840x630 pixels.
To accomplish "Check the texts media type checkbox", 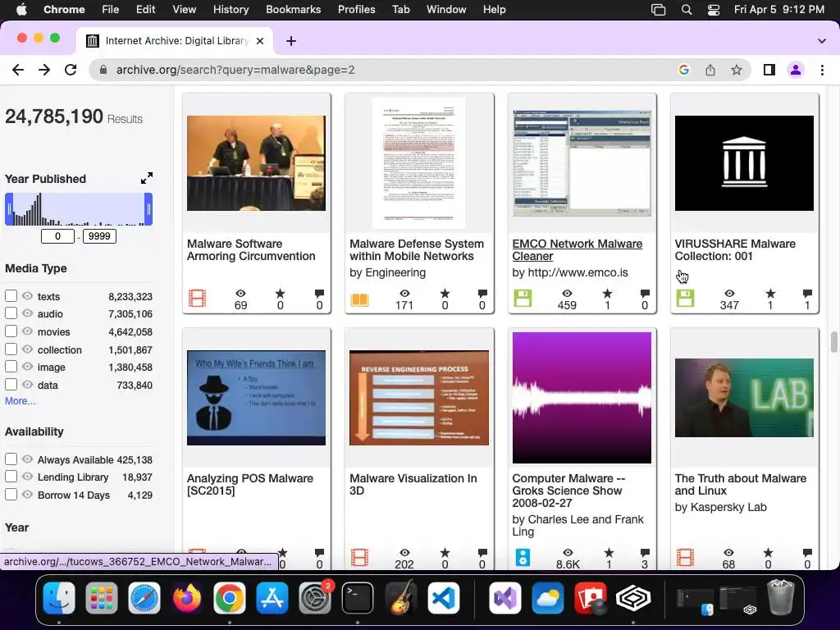I will point(11,295).
